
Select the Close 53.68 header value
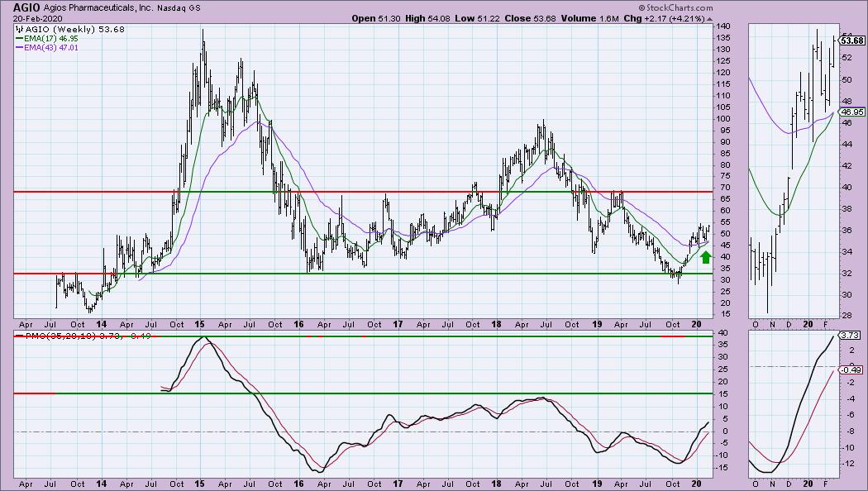coord(530,18)
